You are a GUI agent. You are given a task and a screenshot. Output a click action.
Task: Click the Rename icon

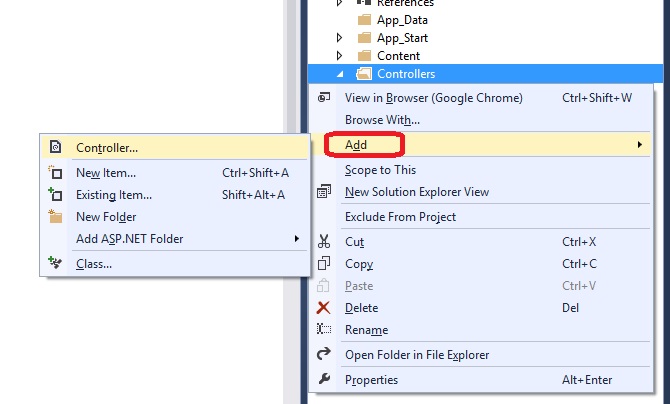tap(323, 330)
